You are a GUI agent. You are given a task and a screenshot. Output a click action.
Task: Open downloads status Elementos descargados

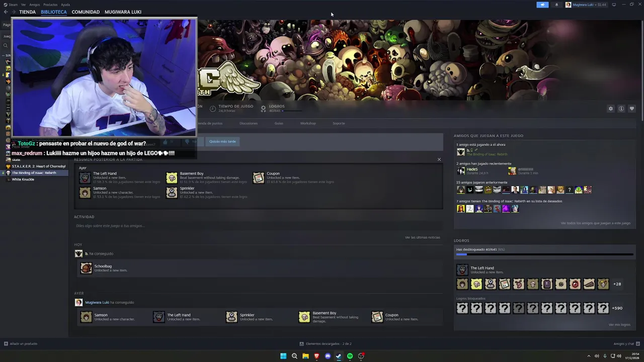tap(326, 344)
